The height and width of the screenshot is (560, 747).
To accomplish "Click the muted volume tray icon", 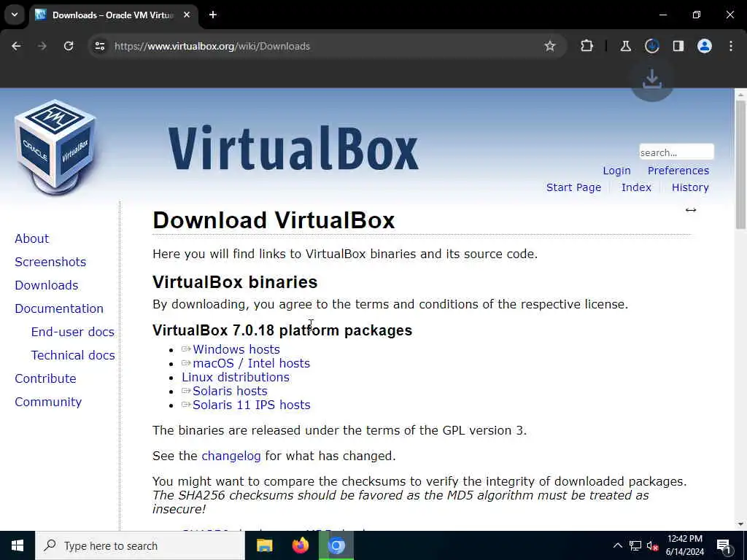I will pos(652,545).
